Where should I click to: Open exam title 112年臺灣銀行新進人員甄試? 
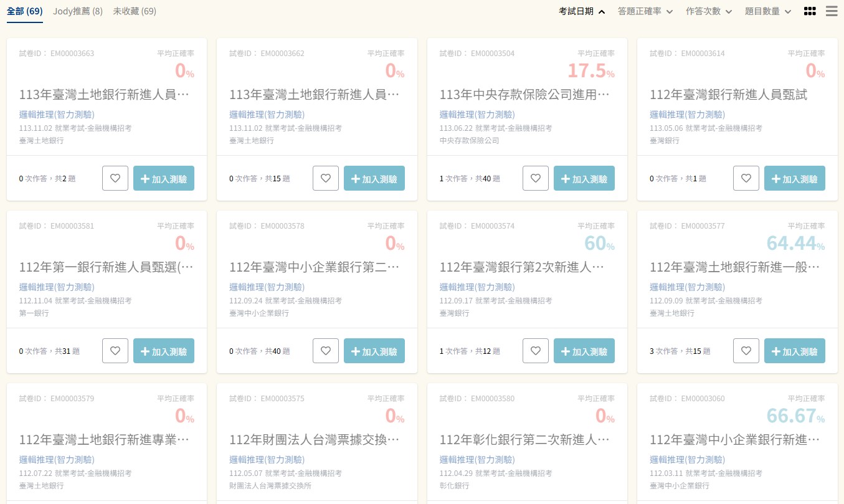729,95
